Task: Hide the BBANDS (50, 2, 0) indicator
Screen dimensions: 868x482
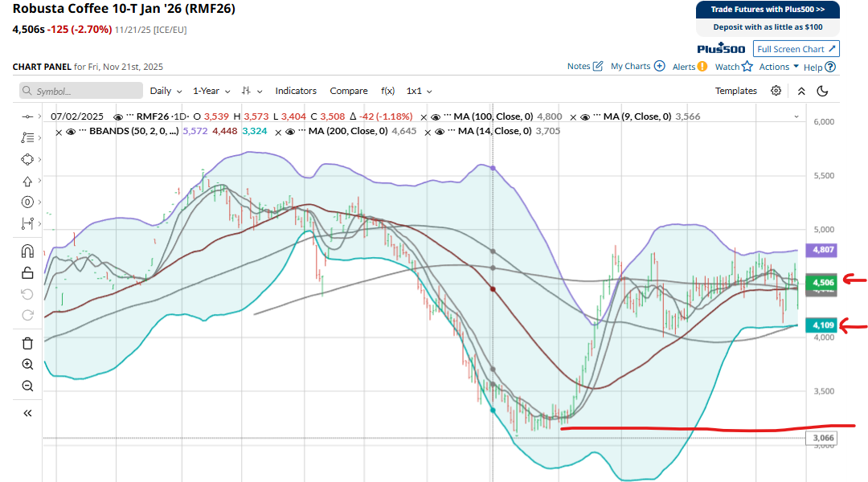Action: (71, 131)
